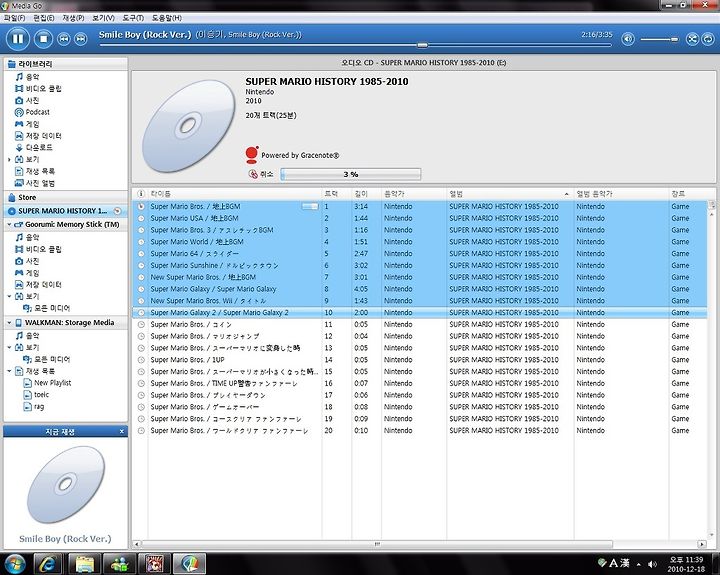Collapse 보기 under WALKMAN
Viewport: 720px width, 575px height.
pos(9,347)
